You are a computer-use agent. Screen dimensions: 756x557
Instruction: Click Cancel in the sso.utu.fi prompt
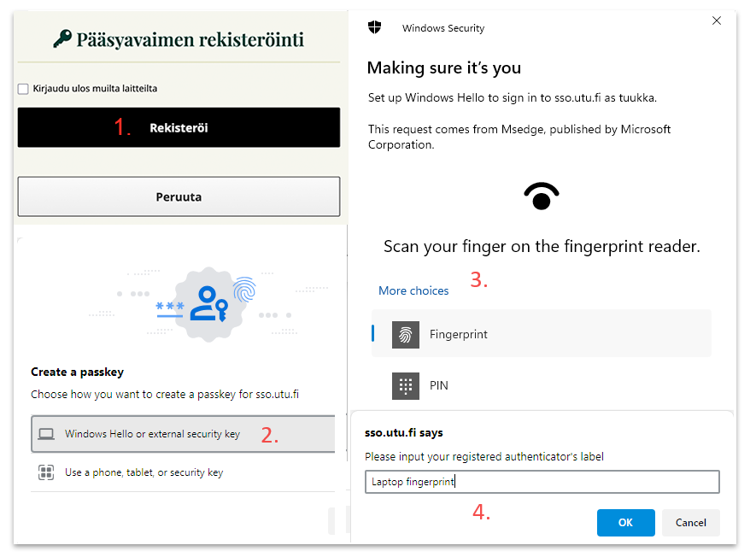pyautogui.click(x=690, y=523)
